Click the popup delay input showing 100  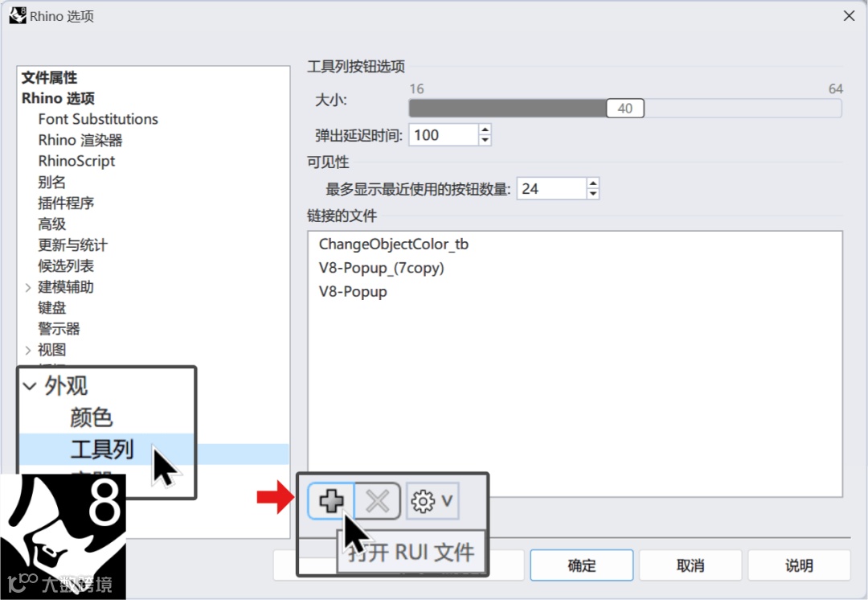(444, 134)
